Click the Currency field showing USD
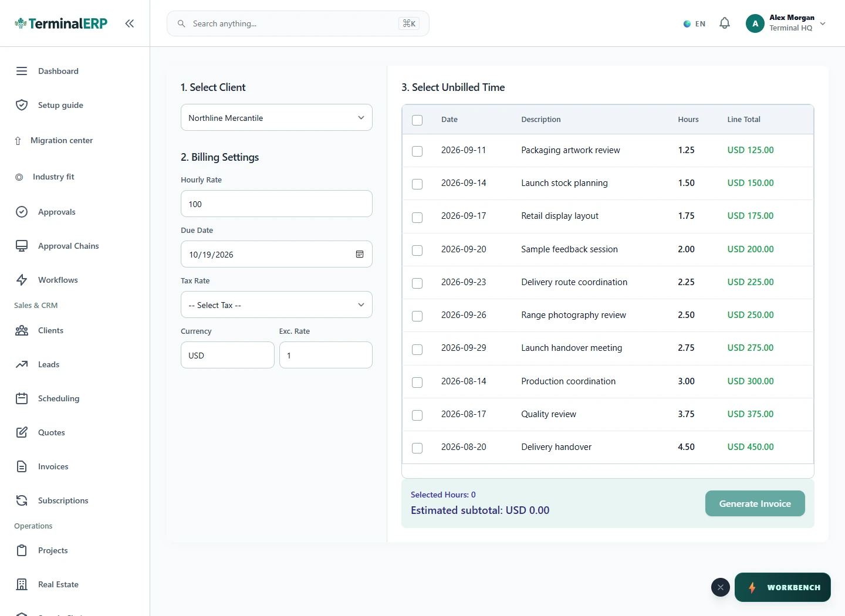The height and width of the screenshot is (616, 845). [x=227, y=355]
